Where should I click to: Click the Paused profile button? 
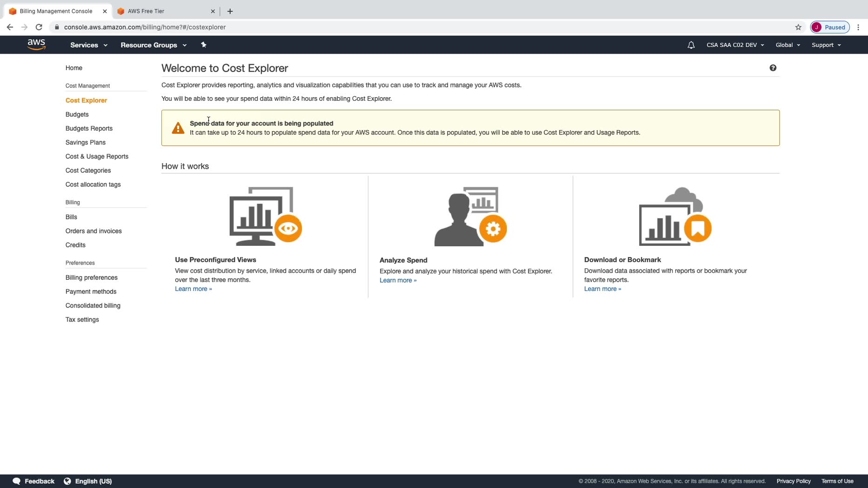[x=830, y=27]
